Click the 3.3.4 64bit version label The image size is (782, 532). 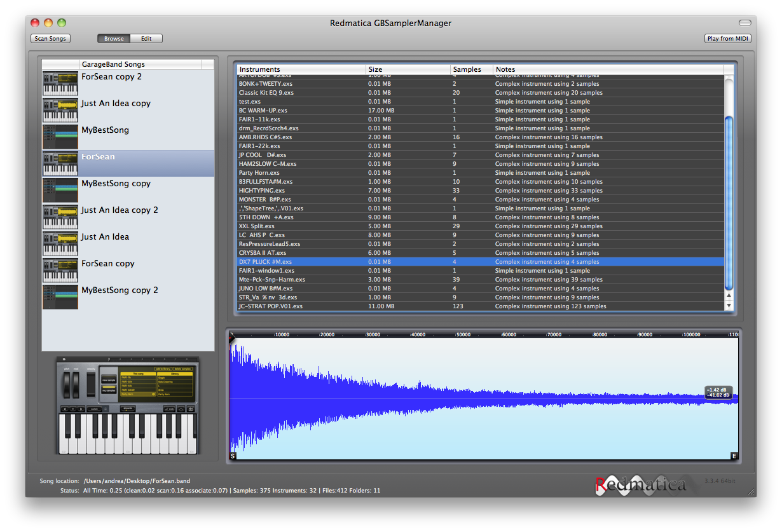tap(720, 481)
